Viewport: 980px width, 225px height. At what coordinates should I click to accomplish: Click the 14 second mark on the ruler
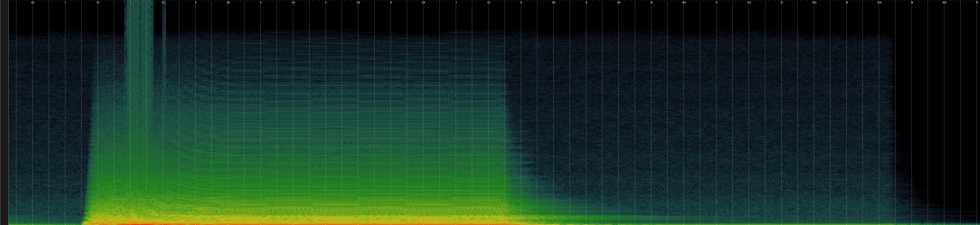(912, 3)
